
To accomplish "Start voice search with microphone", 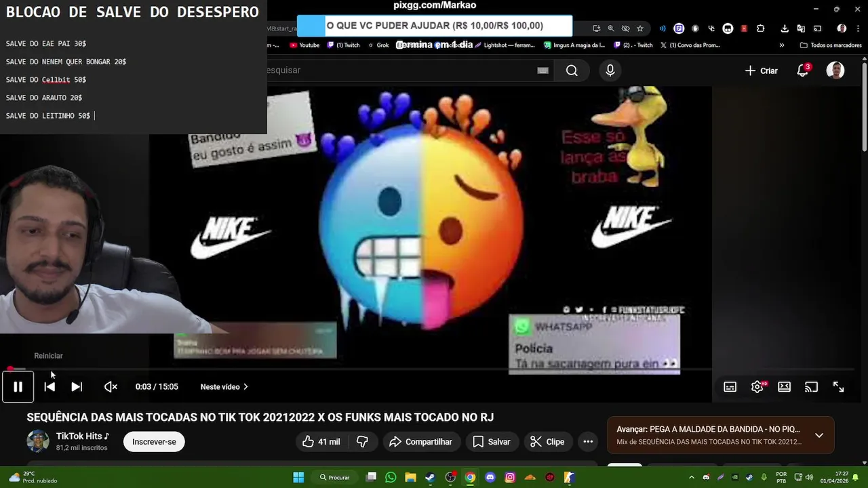I will click(x=610, y=70).
